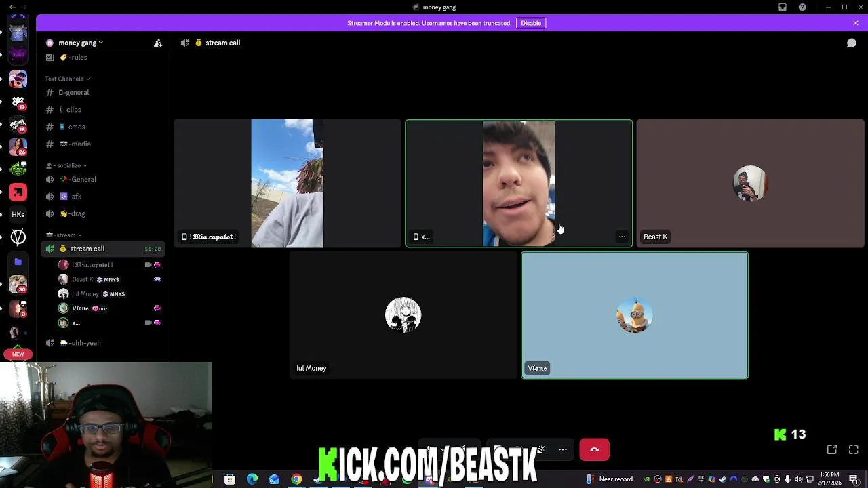This screenshot has width=868, height=488.
Task: Open the HKs server in sidebar
Action: tap(18, 214)
